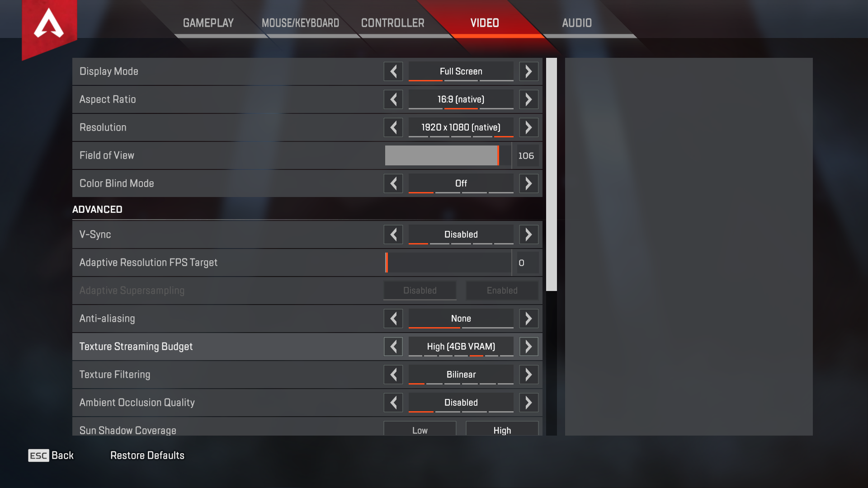The height and width of the screenshot is (488, 868).
Task: Enable Adaptive Supersampling toggle
Action: click(x=501, y=290)
